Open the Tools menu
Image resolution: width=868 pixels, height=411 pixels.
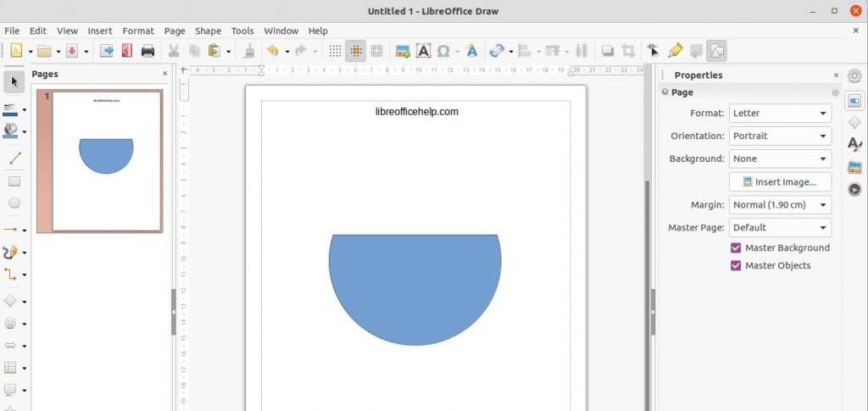point(242,31)
